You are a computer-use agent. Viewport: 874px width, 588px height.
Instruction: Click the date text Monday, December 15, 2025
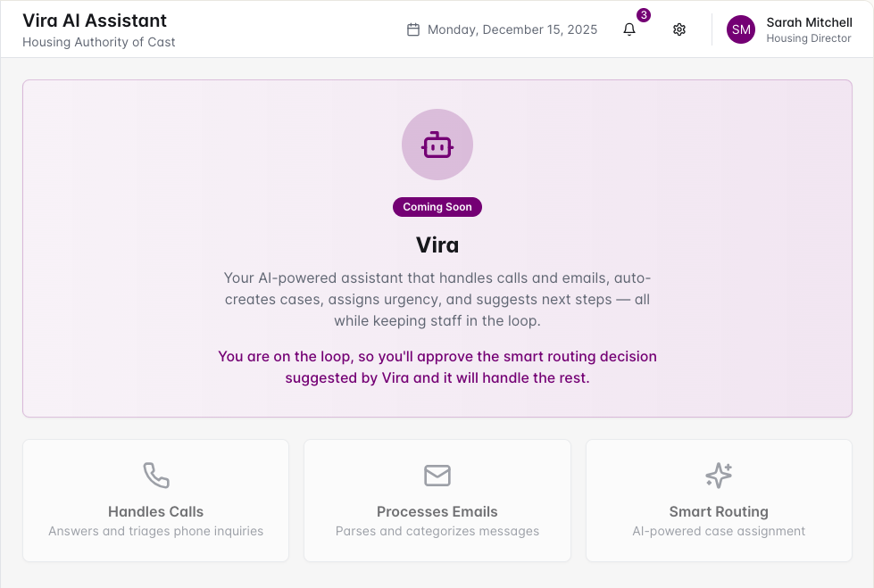coord(512,29)
